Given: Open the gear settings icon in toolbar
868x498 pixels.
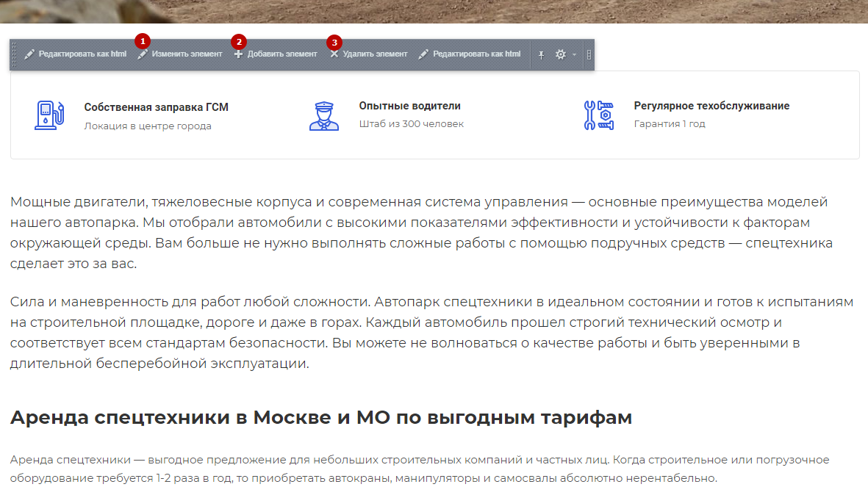Looking at the screenshot, I should pos(561,55).
